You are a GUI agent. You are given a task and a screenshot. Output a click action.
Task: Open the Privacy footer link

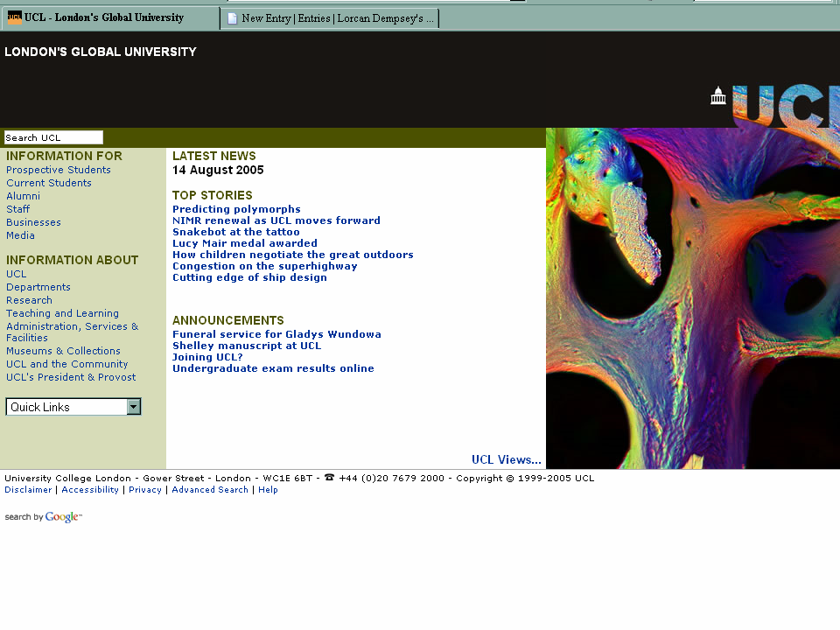[144, 490]
